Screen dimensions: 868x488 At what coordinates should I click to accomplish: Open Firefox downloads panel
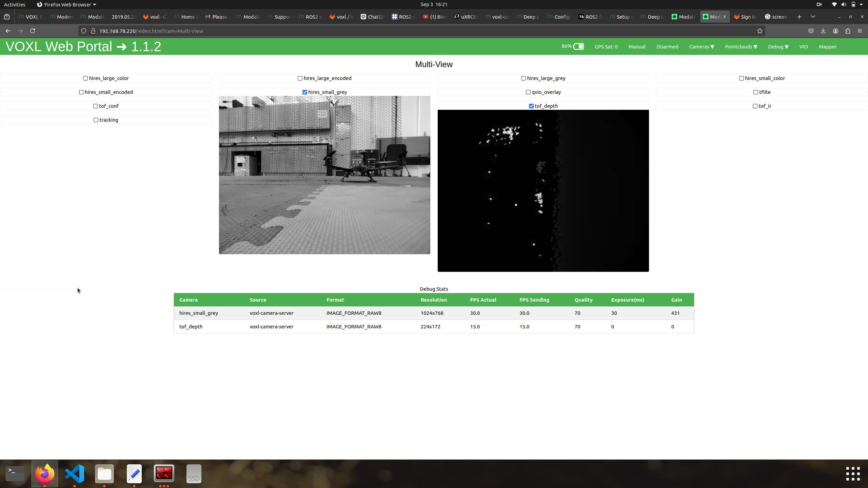[x=823, y=31]
